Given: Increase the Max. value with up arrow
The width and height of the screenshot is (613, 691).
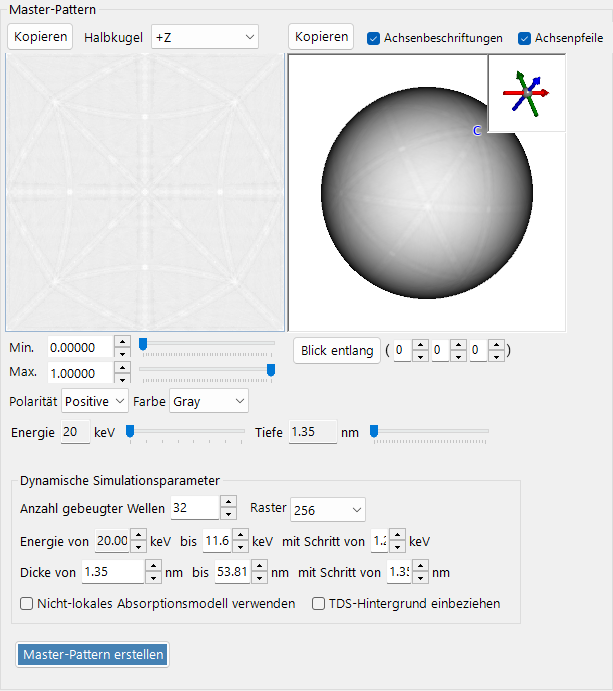Looking at the screenshot, I should click(x=123, y=368).
